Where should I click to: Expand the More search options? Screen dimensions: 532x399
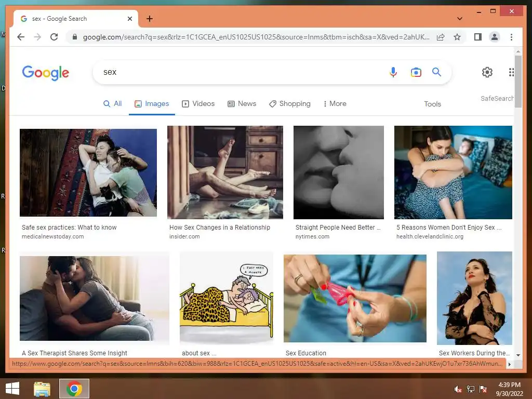(335, 103)
